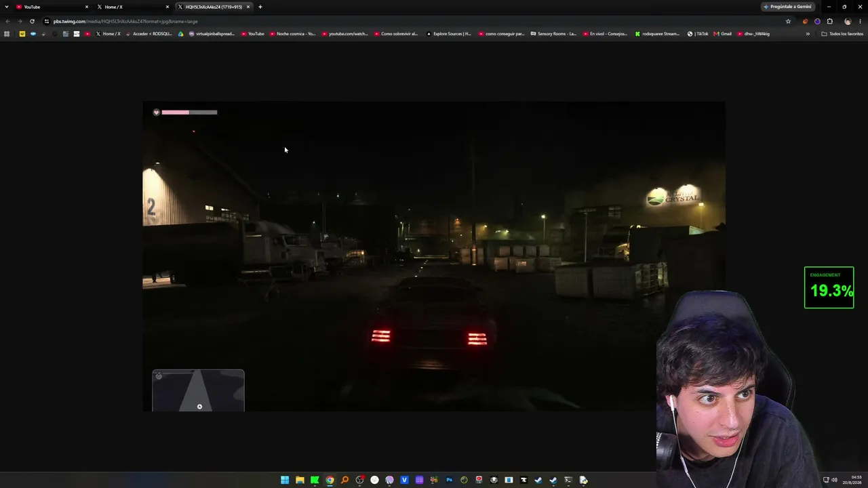Open the orange search app in taskbar

point(344,480)
